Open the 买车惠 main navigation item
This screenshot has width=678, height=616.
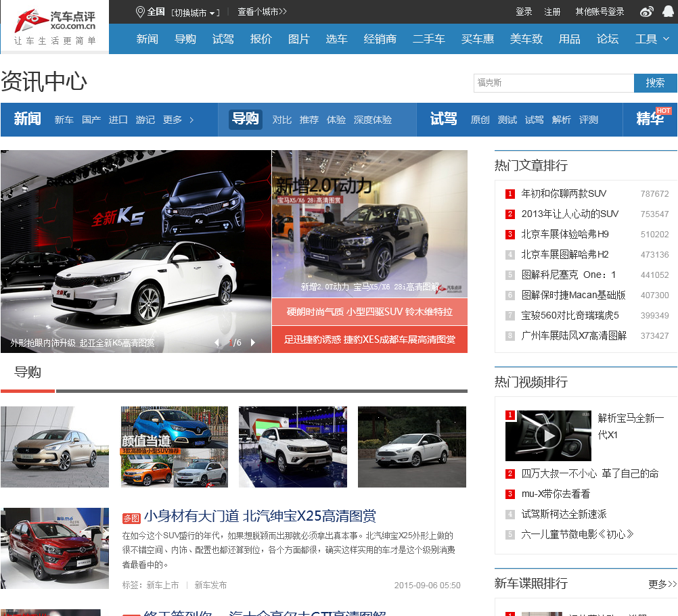pos(477,39)
